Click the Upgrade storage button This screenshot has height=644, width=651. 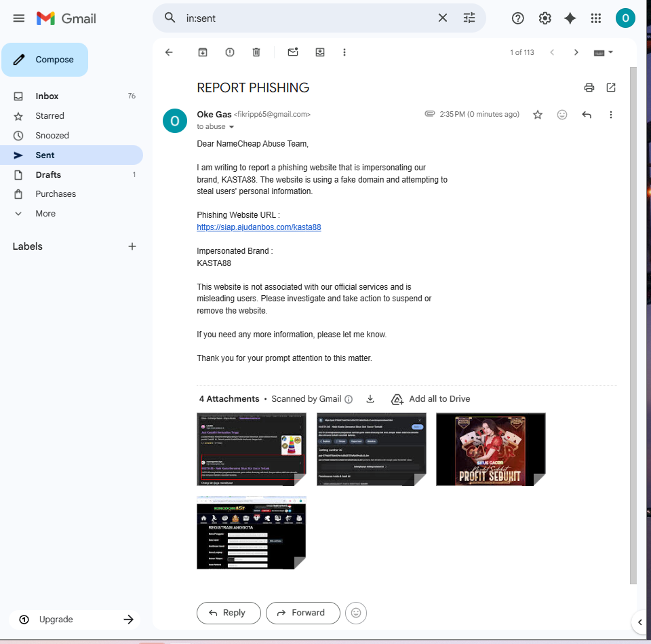[75, 620]
